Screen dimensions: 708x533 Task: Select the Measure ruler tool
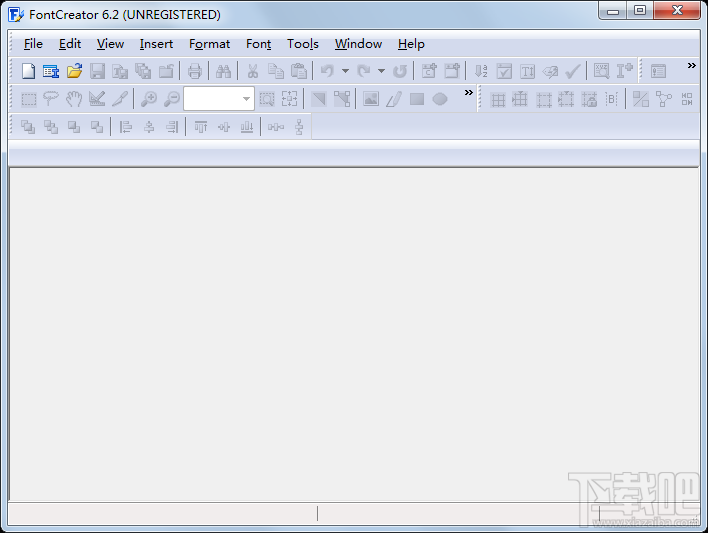(97, 99)
